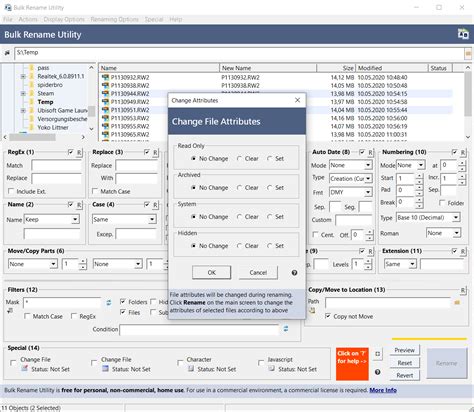The width and height of the screenshot is (474, 412).
Task: Enable the Character special checkbox
Action: pos(180,362)
